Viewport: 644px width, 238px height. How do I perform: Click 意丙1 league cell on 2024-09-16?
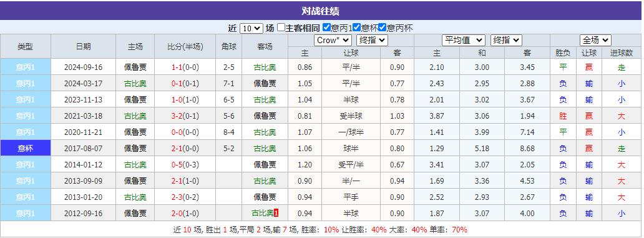26,67
